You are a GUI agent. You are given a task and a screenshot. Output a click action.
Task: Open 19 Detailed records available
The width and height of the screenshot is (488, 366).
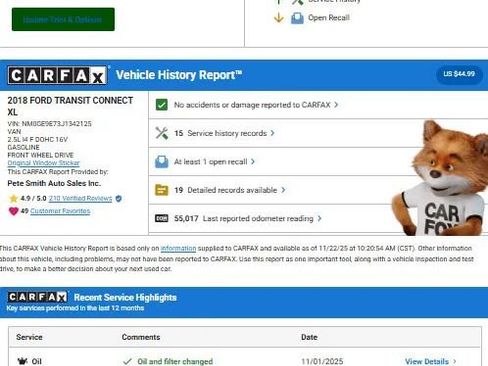226,190
